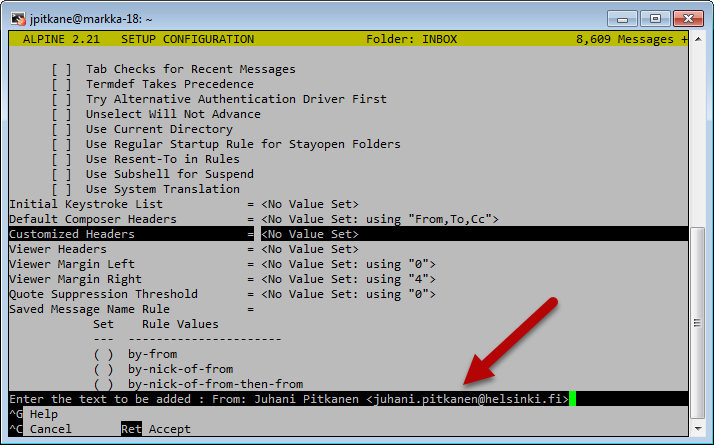Minimize the terminal window
This screenshot has width=714, height=445.
click(x=622, y=19)
